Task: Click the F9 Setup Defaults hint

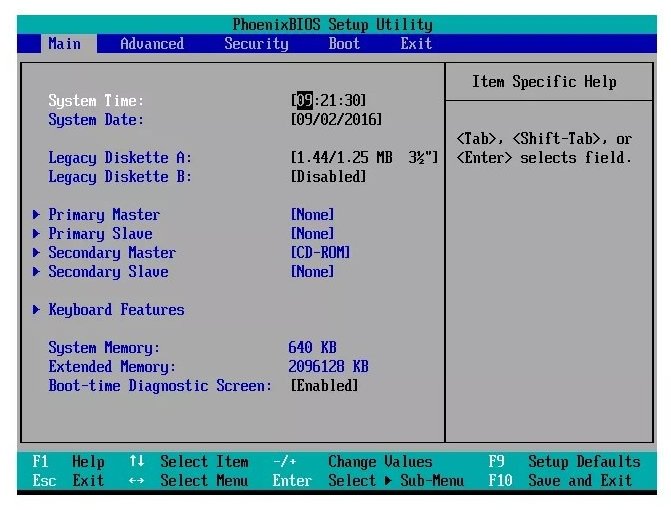Action: (x=564, y=462)
